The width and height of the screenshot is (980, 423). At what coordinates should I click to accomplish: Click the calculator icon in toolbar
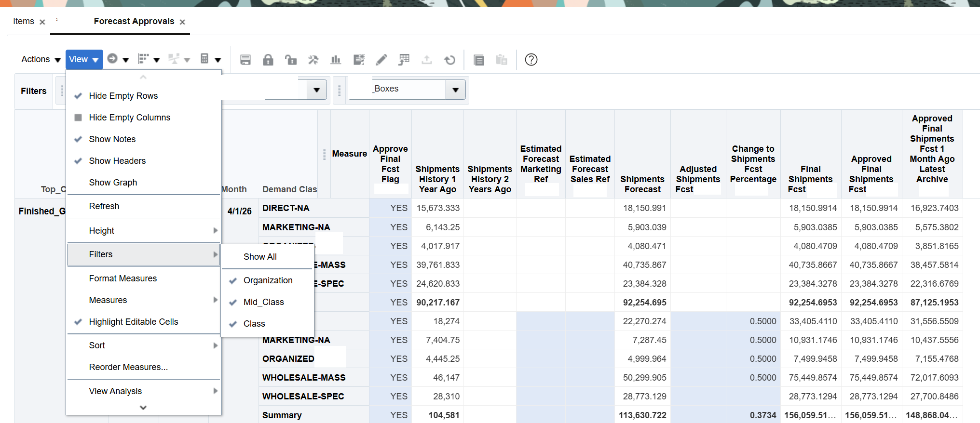204,59
